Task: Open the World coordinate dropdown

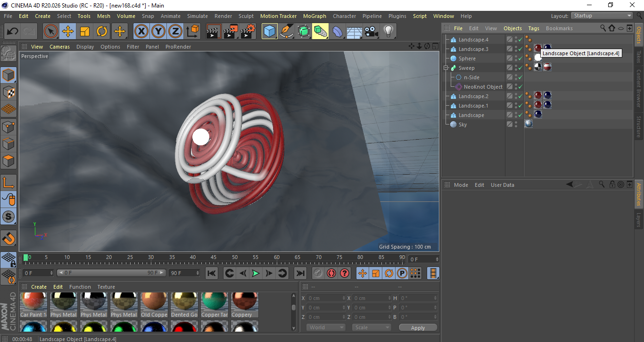Action: [x=326, y=327]
